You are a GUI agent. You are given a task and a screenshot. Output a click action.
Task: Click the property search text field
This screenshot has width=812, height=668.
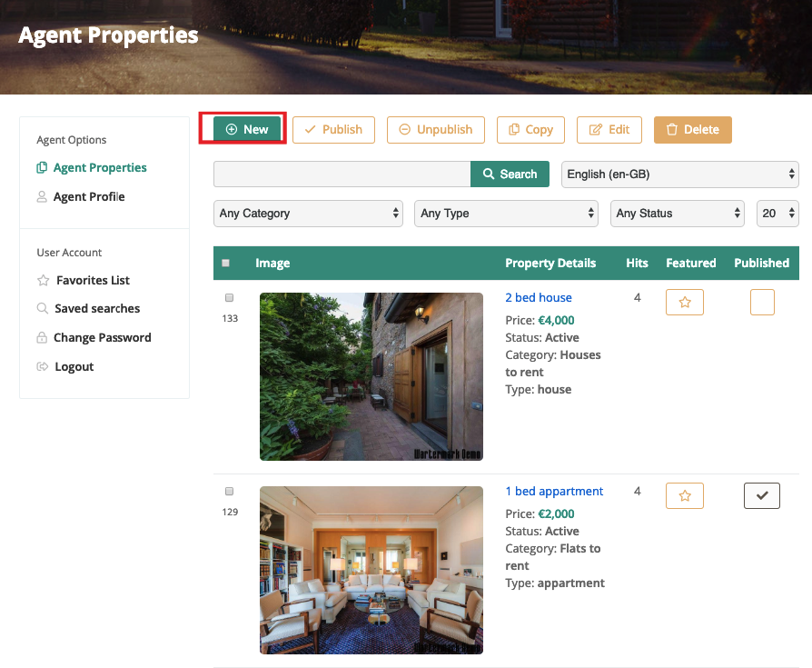pos(342,174)
